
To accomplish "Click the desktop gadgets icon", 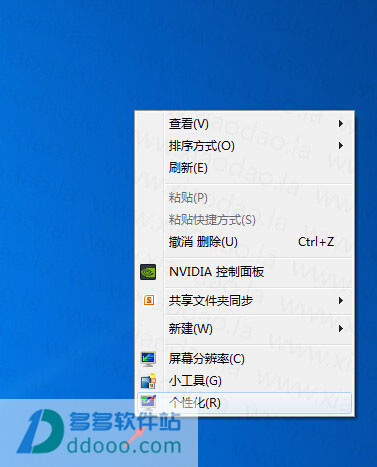I will pos(148,381).
